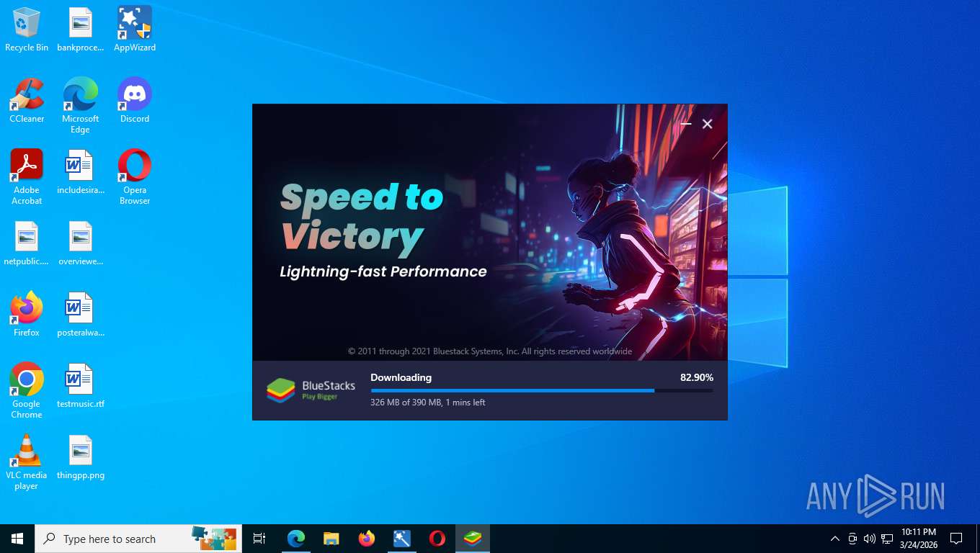Screen dimensions: 980x553
Task: Show hidden system tray icons
Action: pyautogui.click(x=835, y=539)
